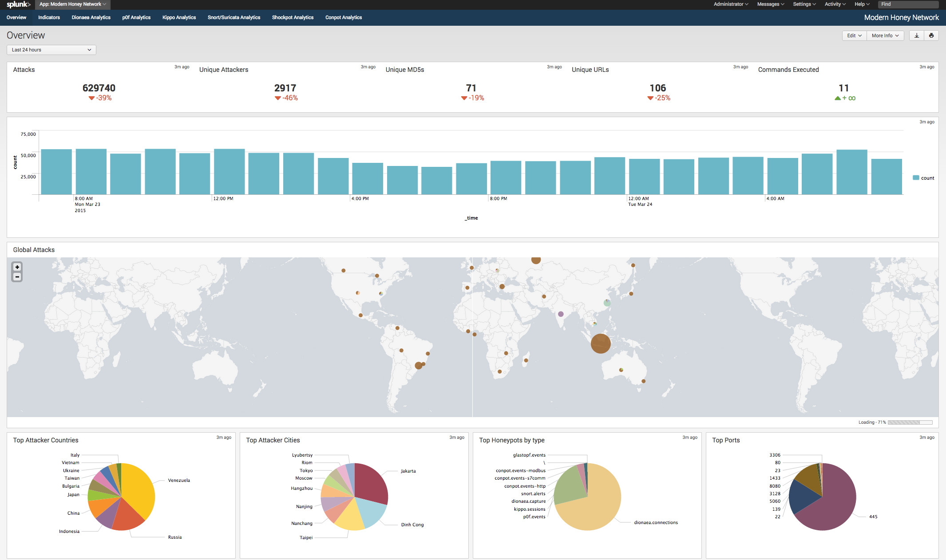
Task: Open the Kippo Analytics tab
Action: [179, 17]
